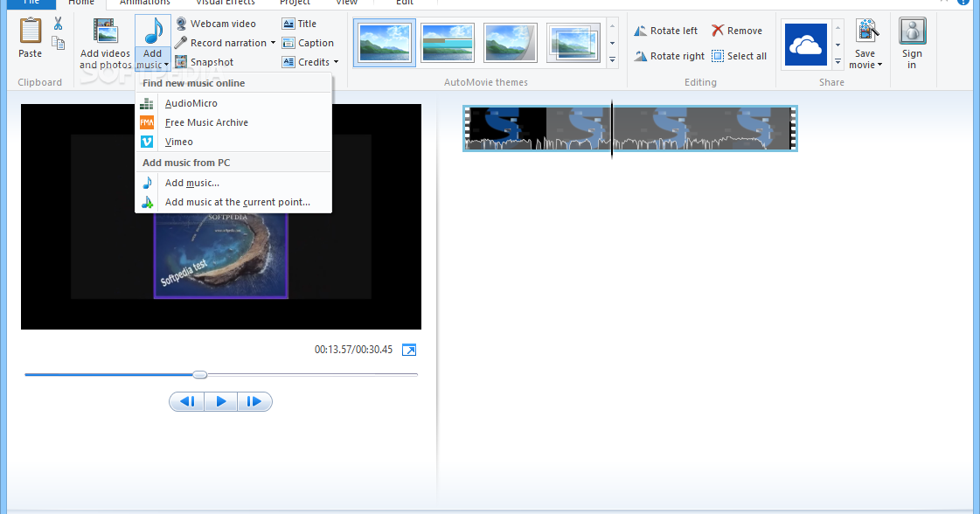This screenshot has width=980, height=514.
Task: Expand the Credits dropdown arrow
Action: click(337, 62)
